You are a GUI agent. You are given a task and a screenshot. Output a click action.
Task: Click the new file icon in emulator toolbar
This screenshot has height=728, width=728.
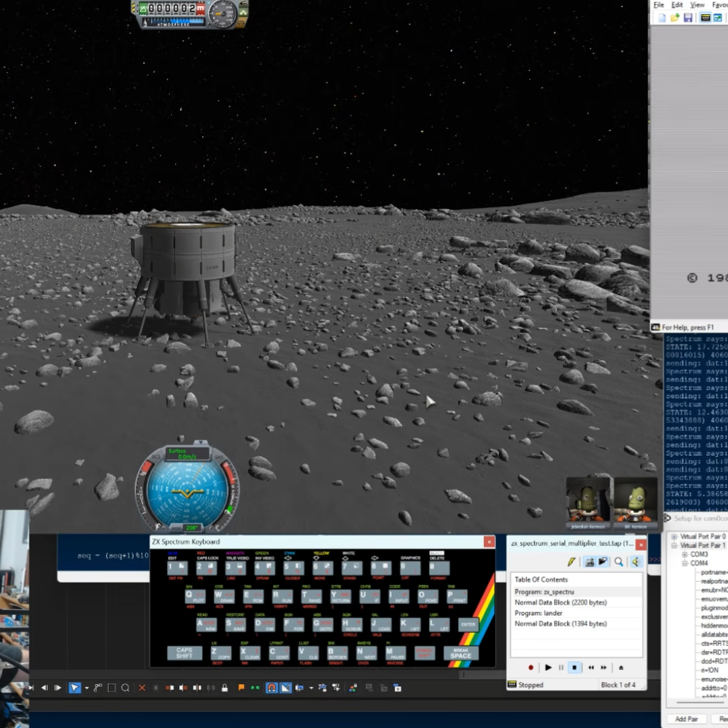pyautogui.click(x=662, y=18)
